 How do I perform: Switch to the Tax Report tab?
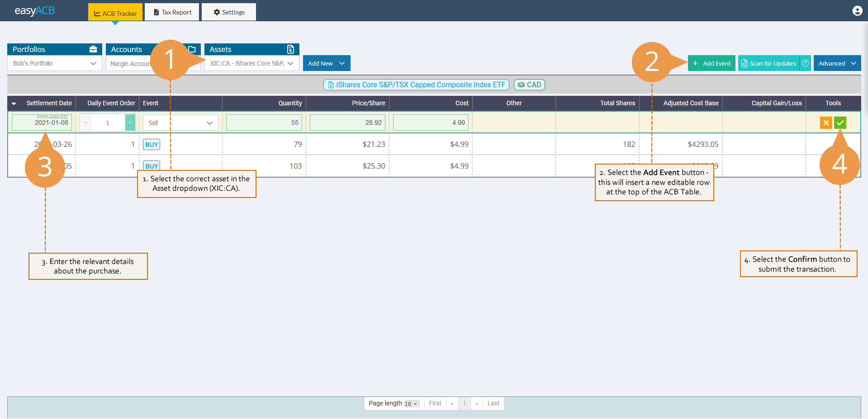pyautogui.click(x=172, y=12)
